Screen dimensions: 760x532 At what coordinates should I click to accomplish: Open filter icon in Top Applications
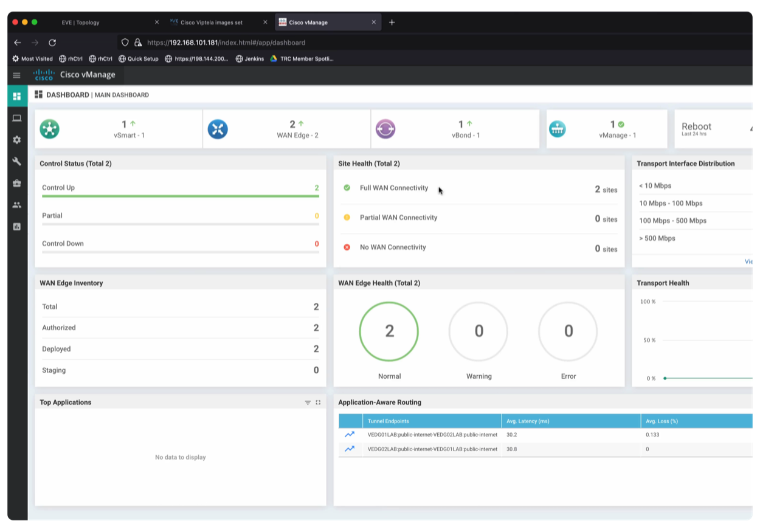(x=308, y=402)
